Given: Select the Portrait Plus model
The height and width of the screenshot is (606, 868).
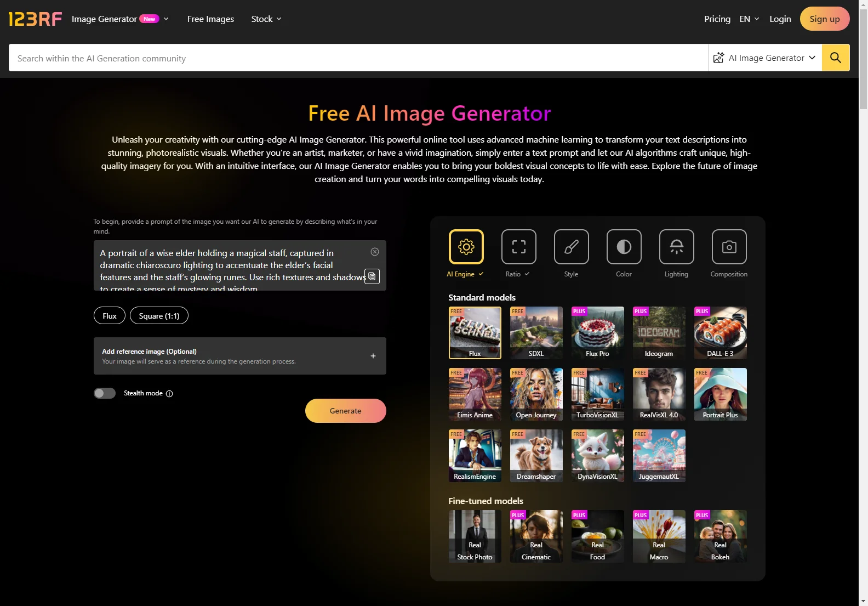Looking at the screenshot, I should point(721,394).
